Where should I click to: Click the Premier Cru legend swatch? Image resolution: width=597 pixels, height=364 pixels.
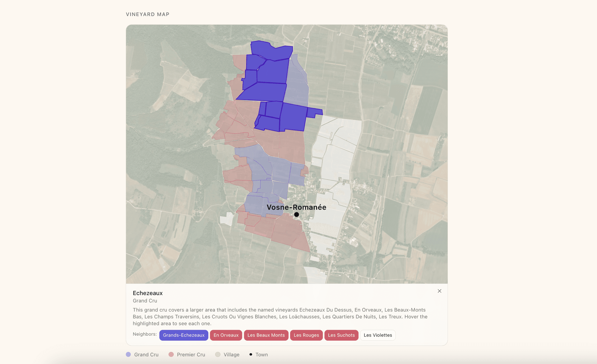pos(171,354)
